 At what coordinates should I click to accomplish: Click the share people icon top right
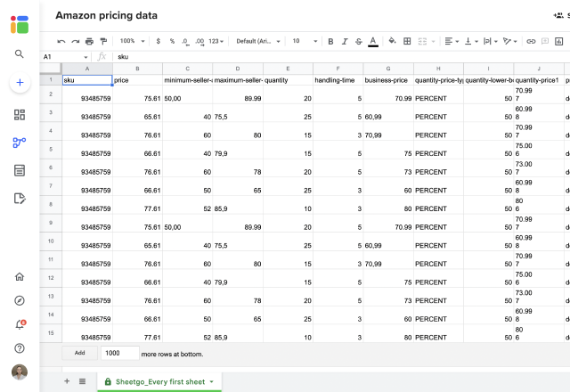558,15
